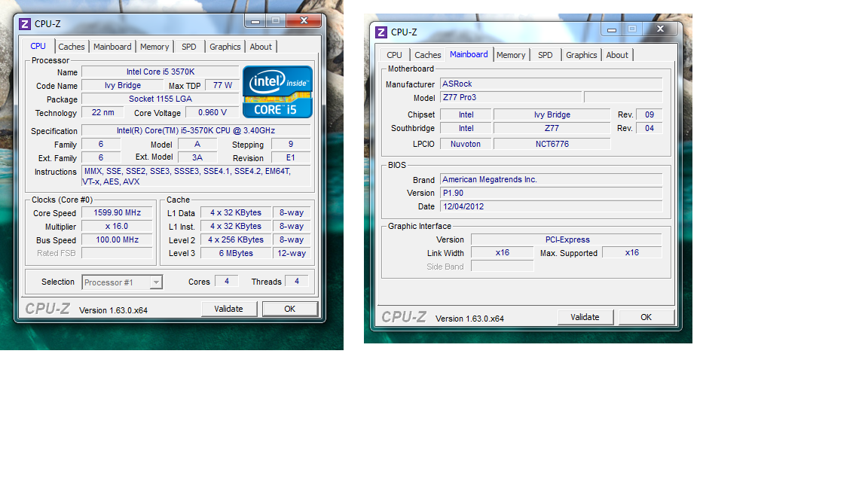Click the Intel Core i5 badge logo
This screenshot has width=868, height=488.
pos(277,92)
